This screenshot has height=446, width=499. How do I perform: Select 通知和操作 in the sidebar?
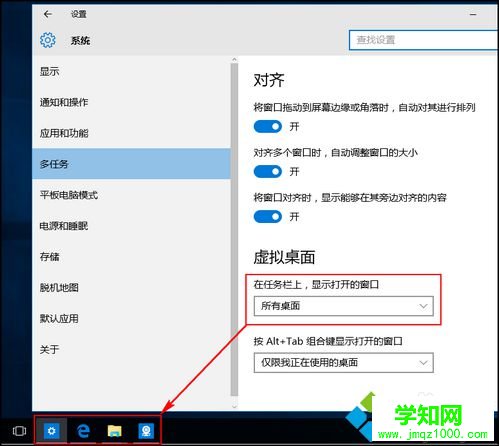click(x=131, y=102)
